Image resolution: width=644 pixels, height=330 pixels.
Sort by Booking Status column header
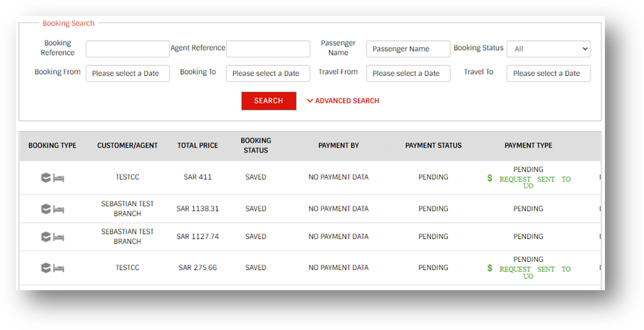point(256,145)
